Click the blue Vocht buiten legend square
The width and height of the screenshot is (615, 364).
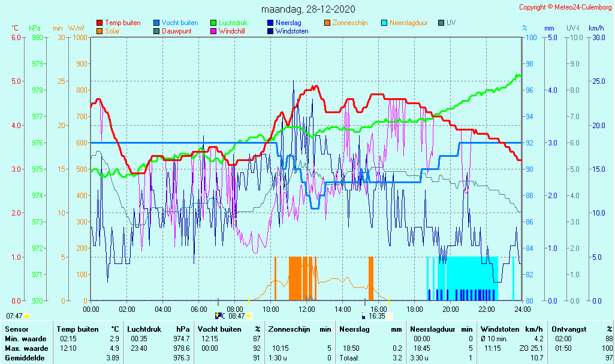tap(156, 23)
